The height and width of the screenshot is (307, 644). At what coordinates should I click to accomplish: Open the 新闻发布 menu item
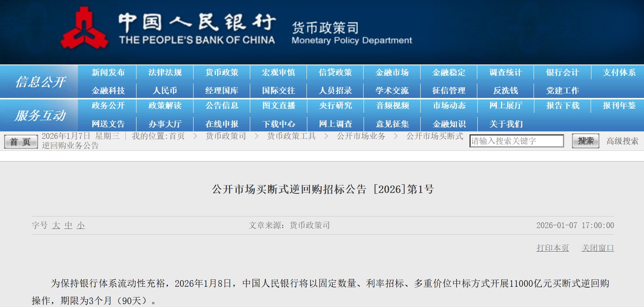(108, 73)
